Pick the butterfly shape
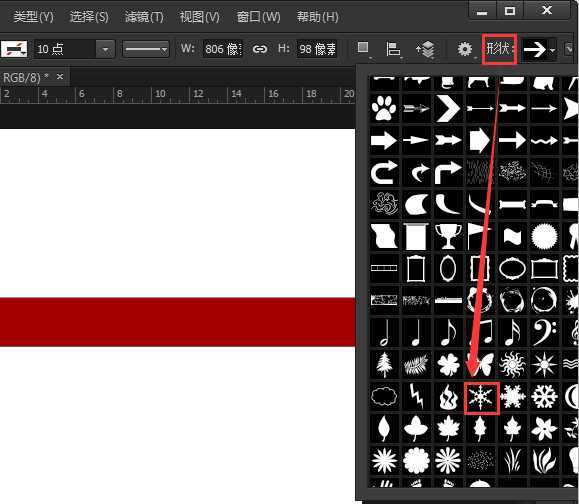Image resolution: width=579 pixels, height=504 pixels. pos(480,365)
